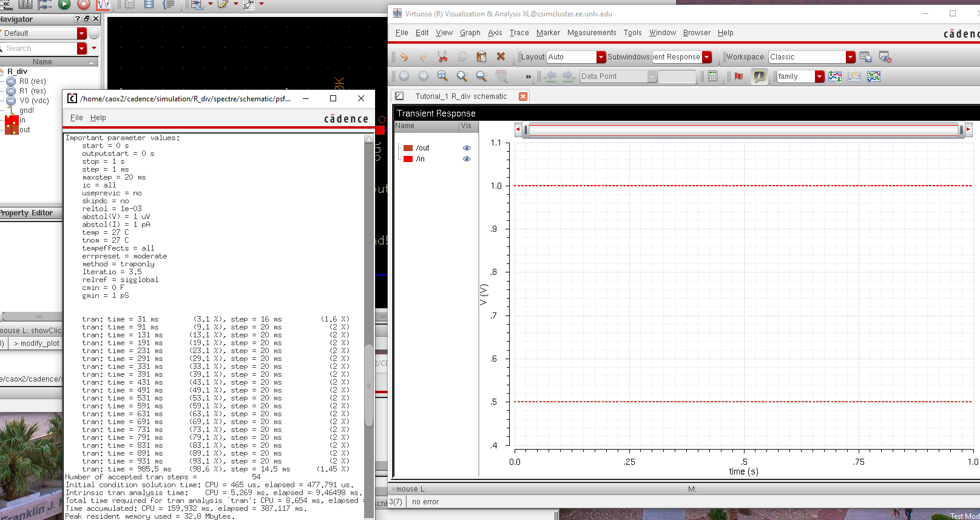Image resolution: width=980 pixels, height=520 pixels.
Task: Click the scissors Cut icon
Action: click(443, 57)
